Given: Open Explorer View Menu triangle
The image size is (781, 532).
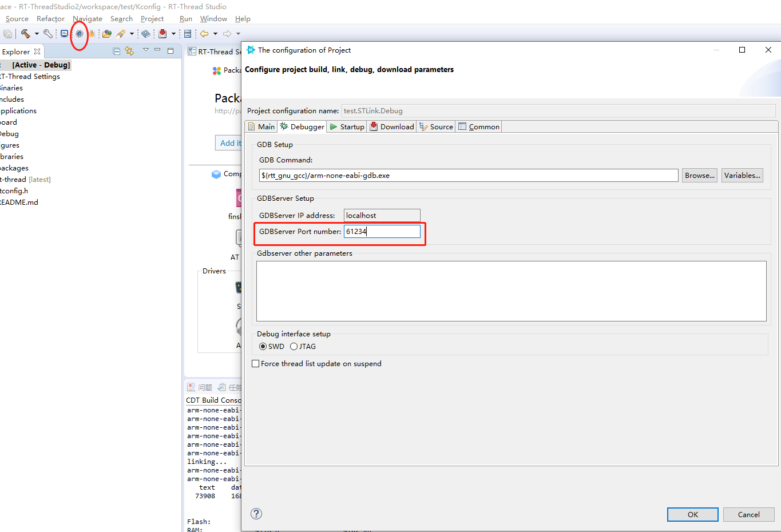Looking at the screenshot, I should (146, 50).
